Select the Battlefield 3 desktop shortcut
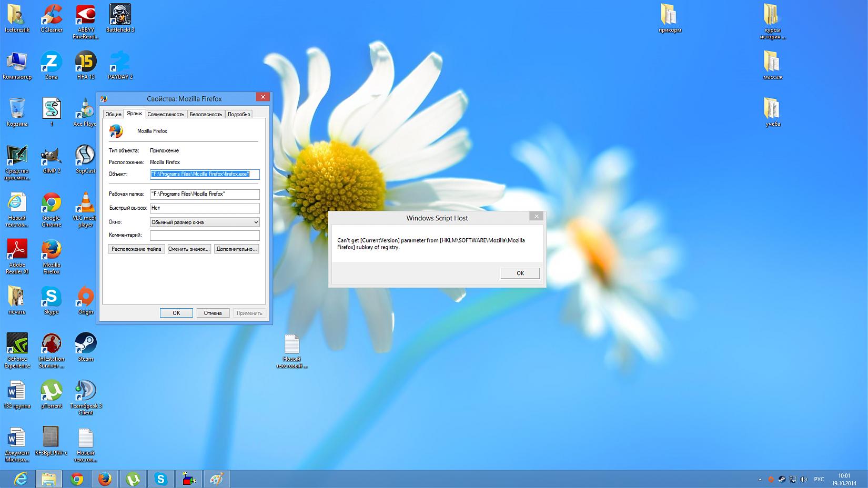 point(120,19)
